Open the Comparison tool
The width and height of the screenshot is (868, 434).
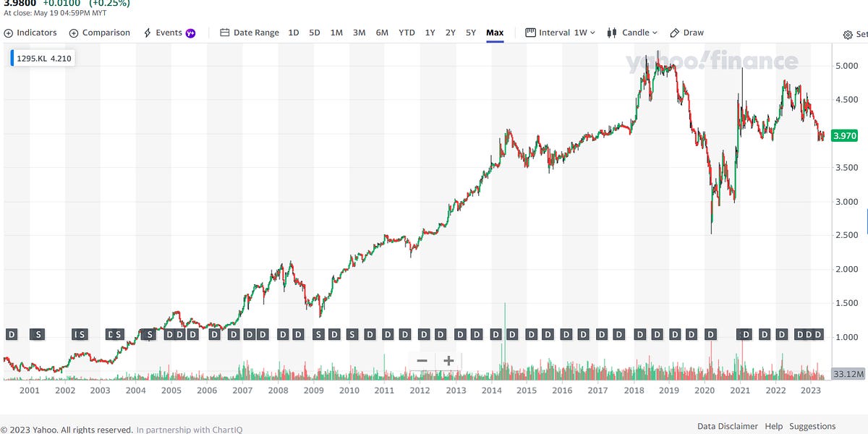pos(100,33)
